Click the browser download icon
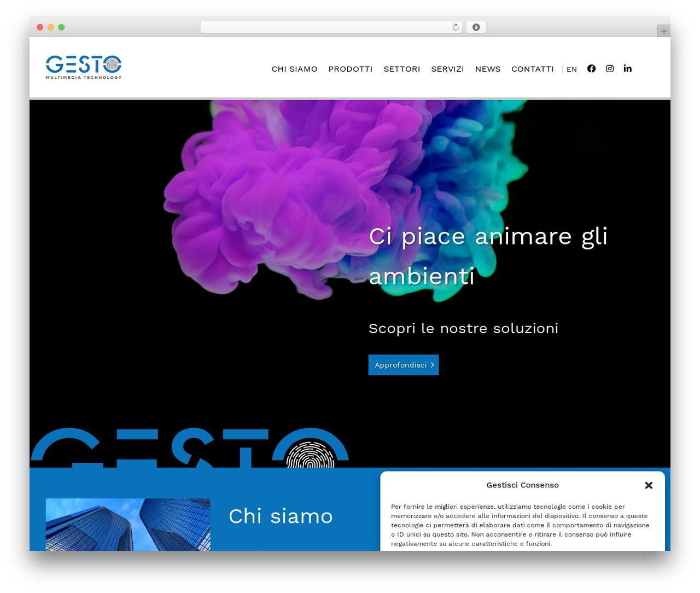Image resolution: width=700 pixels, height=593 pixels. tap(476, 27)
